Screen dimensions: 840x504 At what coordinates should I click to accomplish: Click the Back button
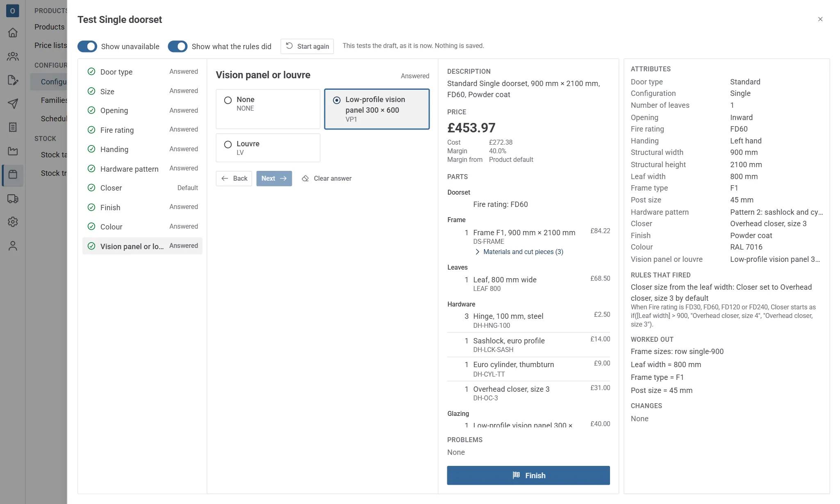click(x=234, y=178)
